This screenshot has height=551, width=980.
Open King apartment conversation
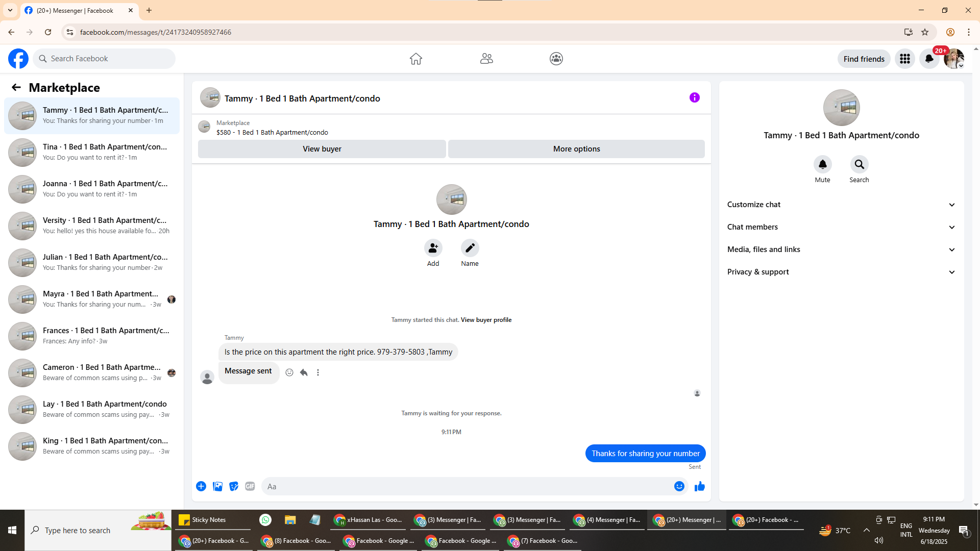pos(92,446)
